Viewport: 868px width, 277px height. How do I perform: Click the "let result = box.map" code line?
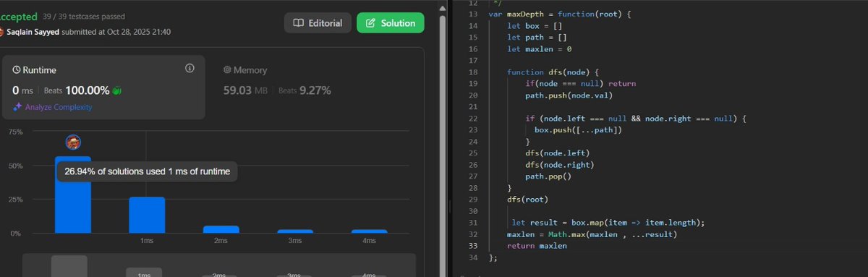tap(608, 223)
